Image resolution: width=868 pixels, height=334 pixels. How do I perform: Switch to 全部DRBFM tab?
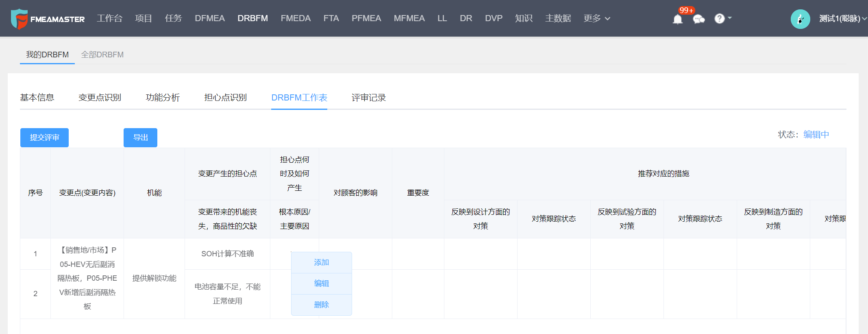(102, 55)
